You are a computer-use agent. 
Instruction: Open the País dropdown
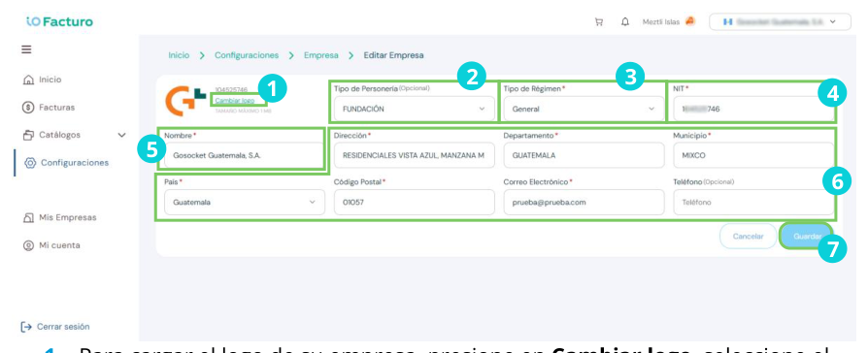245,203
